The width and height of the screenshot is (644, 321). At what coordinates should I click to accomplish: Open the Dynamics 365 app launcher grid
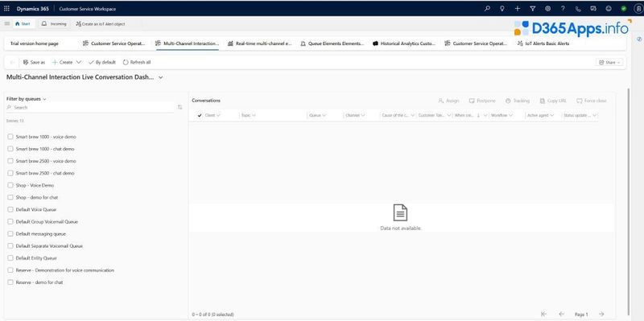[x=6, y=9]
